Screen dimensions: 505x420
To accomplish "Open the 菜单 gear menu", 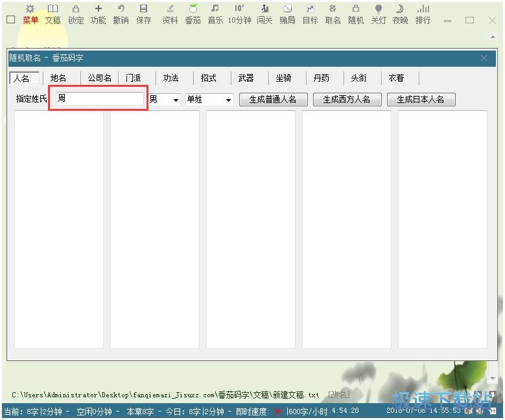I will coord(30,14).
